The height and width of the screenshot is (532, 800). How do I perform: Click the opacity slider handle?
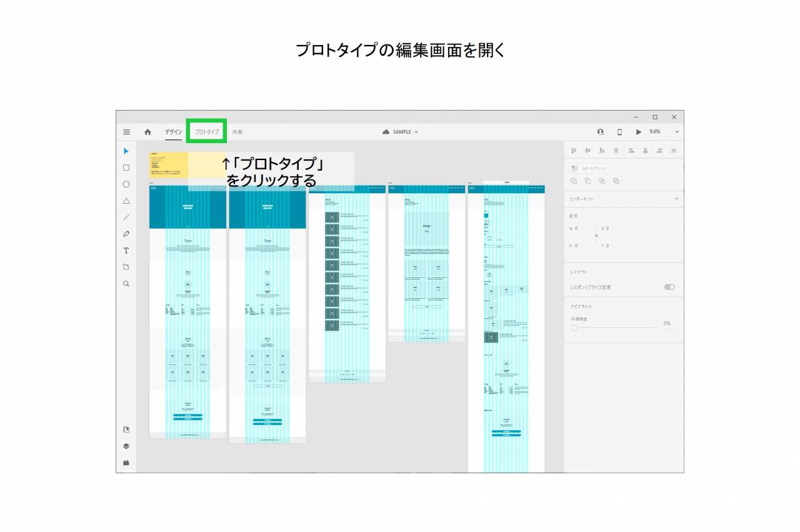coord(574,327)
